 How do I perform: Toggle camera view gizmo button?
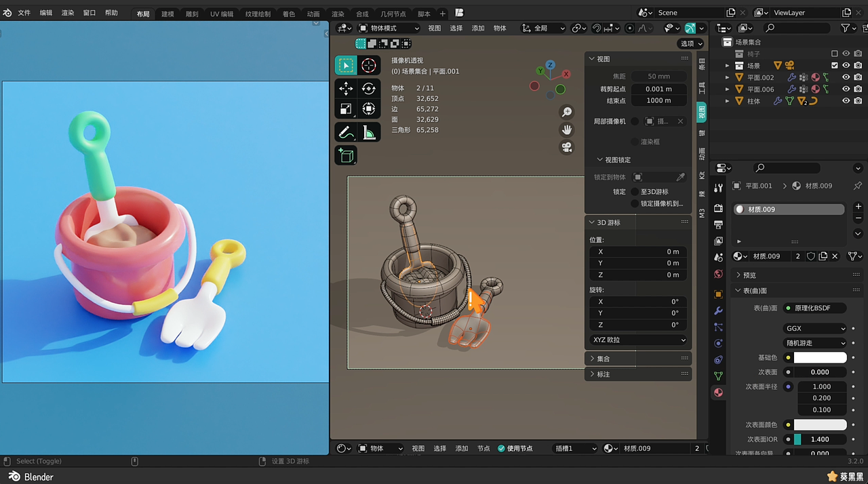pos(567,147)
